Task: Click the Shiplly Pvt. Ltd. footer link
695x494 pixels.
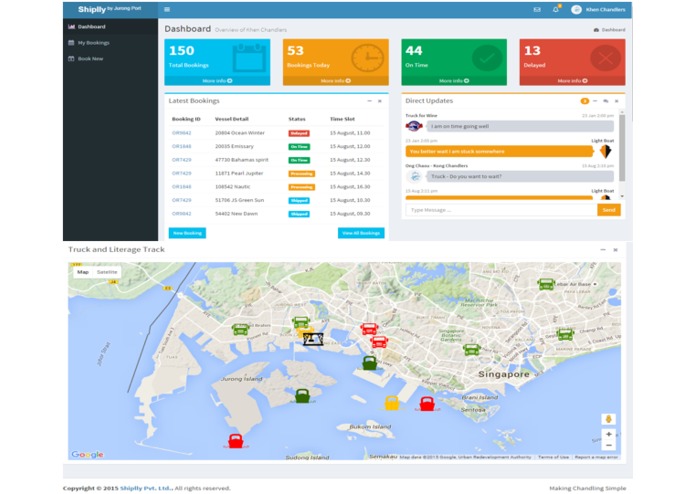Action: click(146, 488)
